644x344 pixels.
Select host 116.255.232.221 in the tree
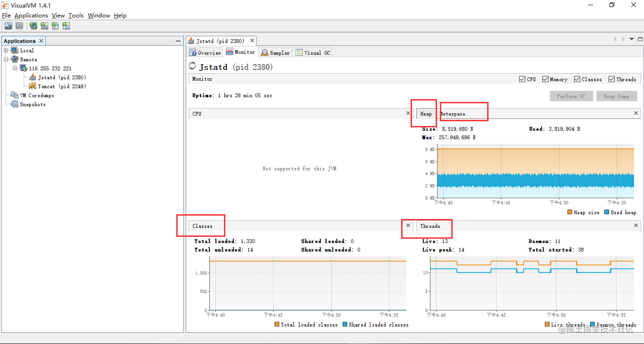[x=50, y=68]
